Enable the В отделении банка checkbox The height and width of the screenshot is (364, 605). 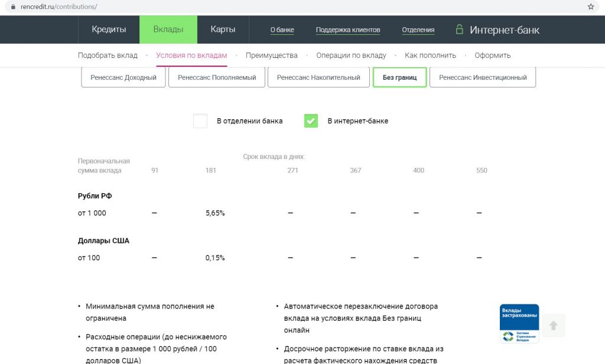(x=200, y=121)
